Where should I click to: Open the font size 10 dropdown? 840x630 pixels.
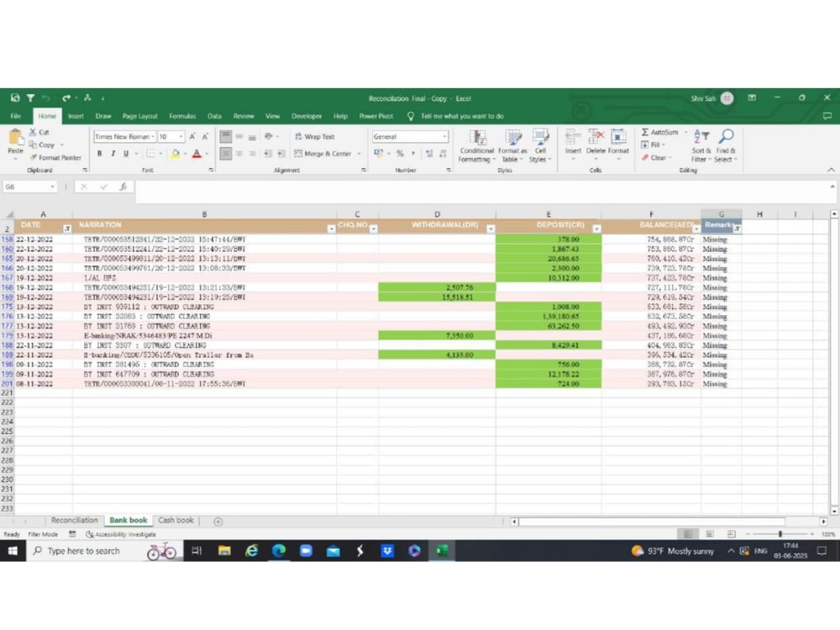pos(181,137)
